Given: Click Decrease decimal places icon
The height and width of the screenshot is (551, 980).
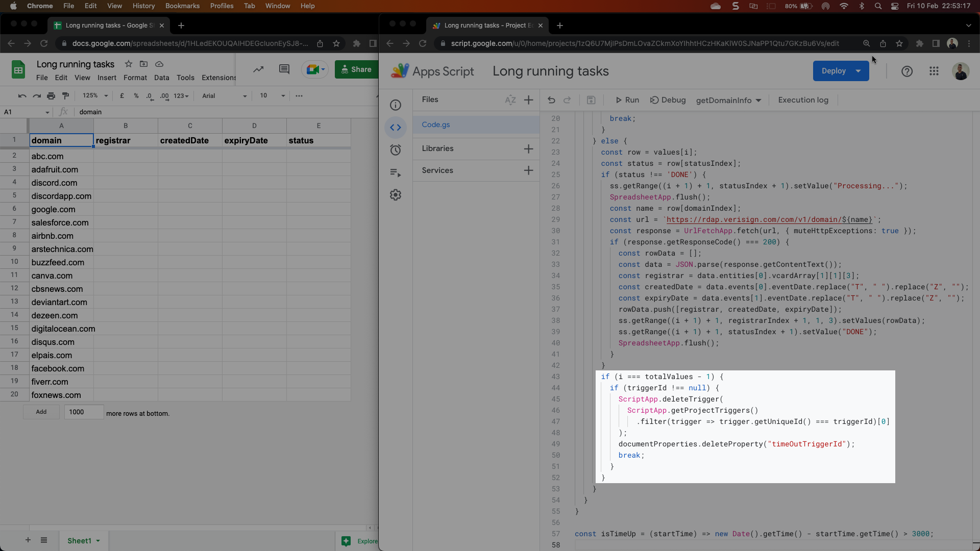Looking at the screenshot, I should pyautogui.click(x=150, y=96).
